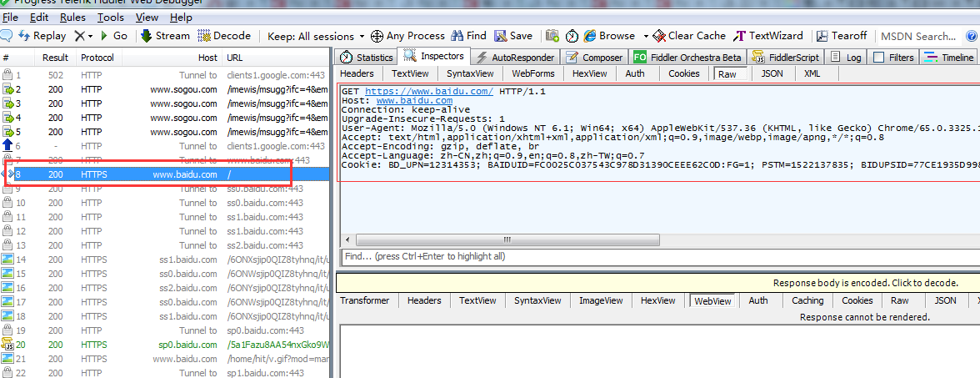Open the TextWizard tool

(x=768, y=36)
